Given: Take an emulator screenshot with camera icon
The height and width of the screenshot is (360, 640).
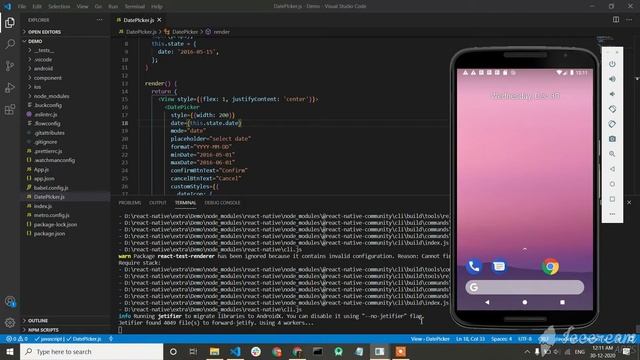Looking at the screenshot, I should pos(612,139).
